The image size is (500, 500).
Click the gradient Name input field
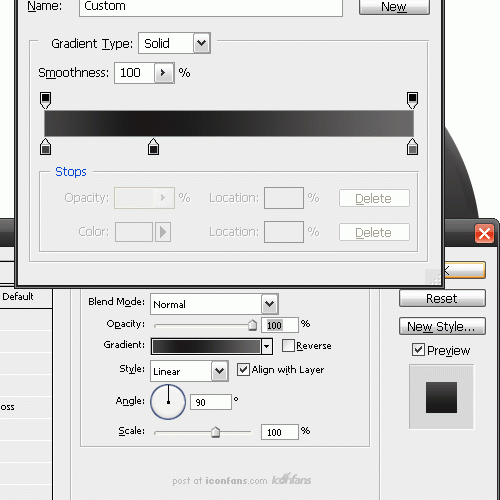[x=211, y=7]
